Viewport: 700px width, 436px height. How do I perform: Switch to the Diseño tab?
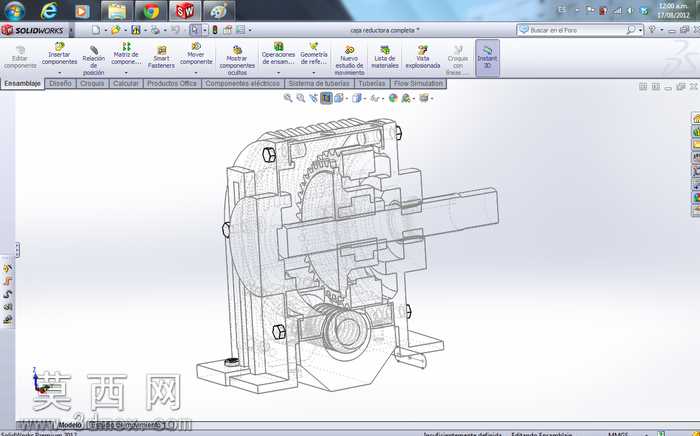[60, 83]
